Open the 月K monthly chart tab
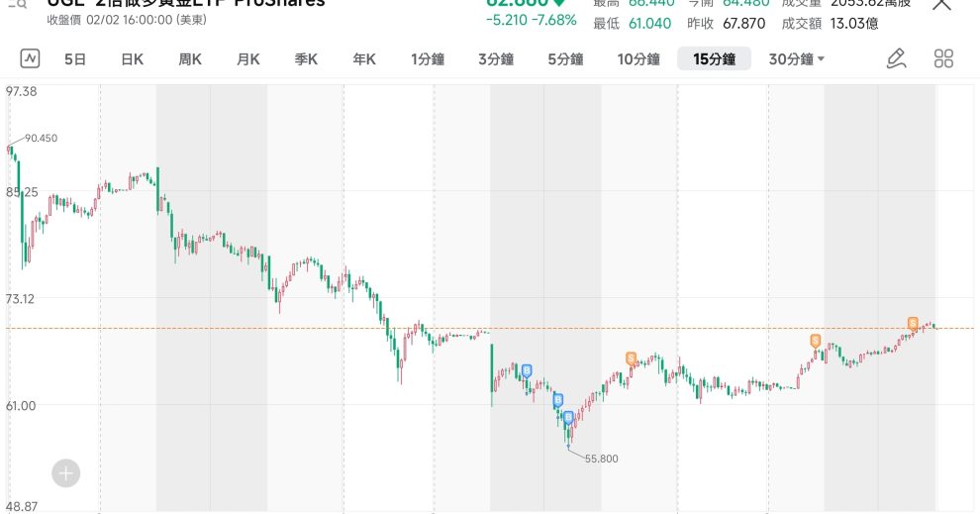980x514 pixels. (x=247, y=59)
